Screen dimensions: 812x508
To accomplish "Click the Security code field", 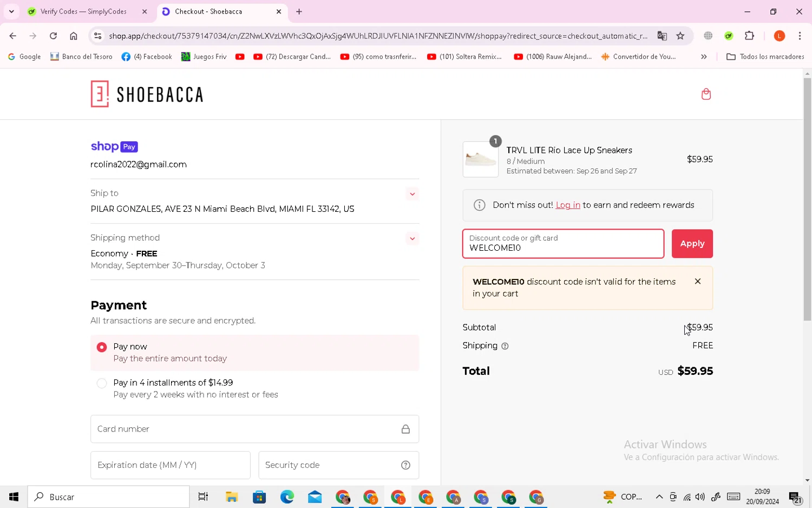I will 338,465.
